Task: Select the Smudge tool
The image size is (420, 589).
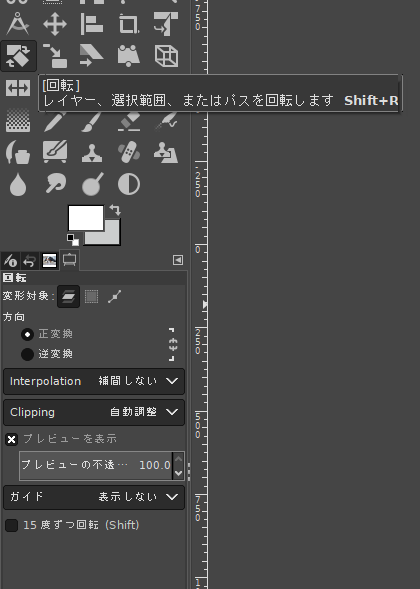Action: tap(55, 184)
